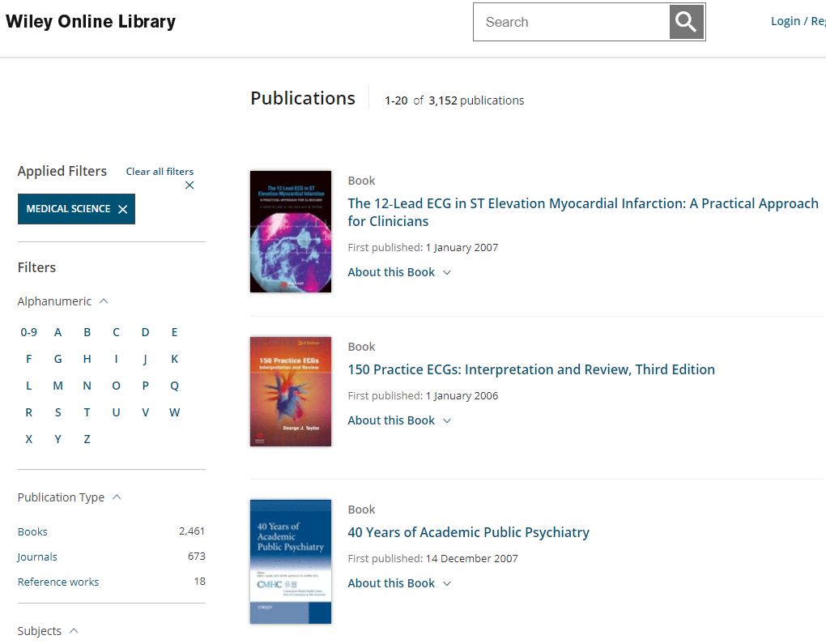
Task: Collapse the Publication Type section
Action: tap(117, 497)
